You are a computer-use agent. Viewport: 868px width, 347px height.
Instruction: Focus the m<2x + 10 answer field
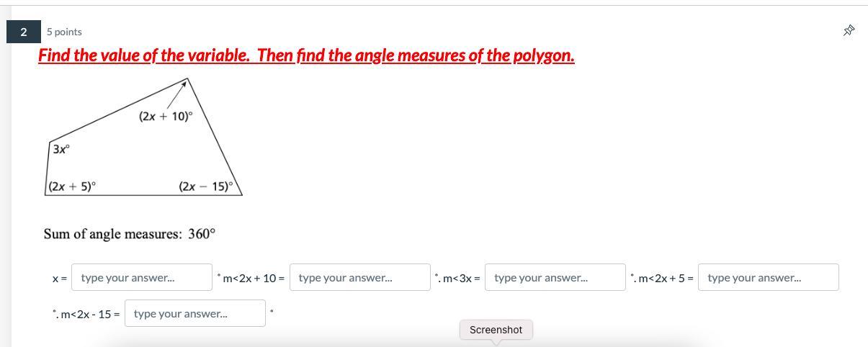pos(359,278)
